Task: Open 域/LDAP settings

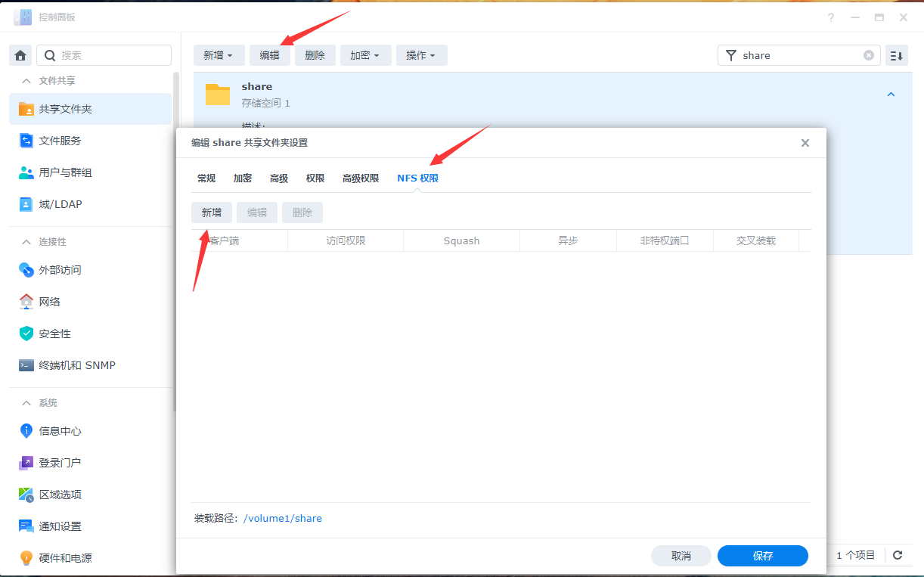Action: click(x=90, y=204)
